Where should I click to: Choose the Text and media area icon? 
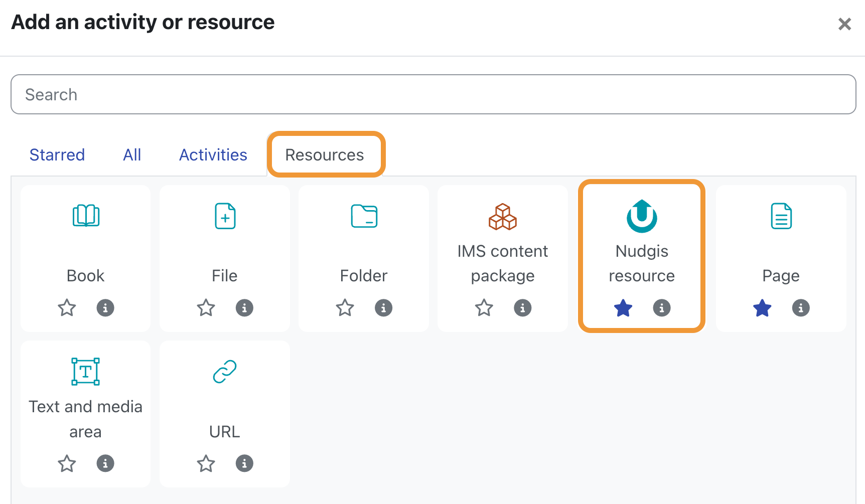[x=86, y=372]
